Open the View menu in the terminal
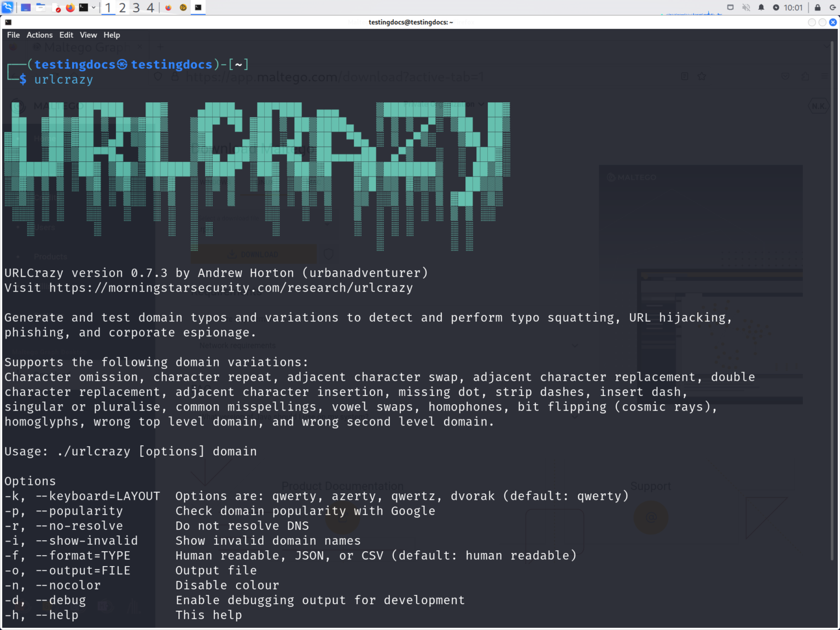 point(88,34)
